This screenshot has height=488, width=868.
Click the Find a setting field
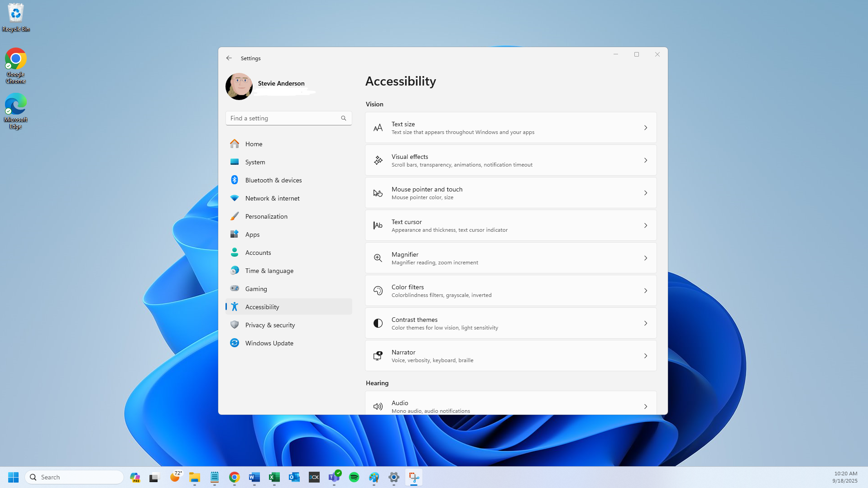click(x=288, y=118)
